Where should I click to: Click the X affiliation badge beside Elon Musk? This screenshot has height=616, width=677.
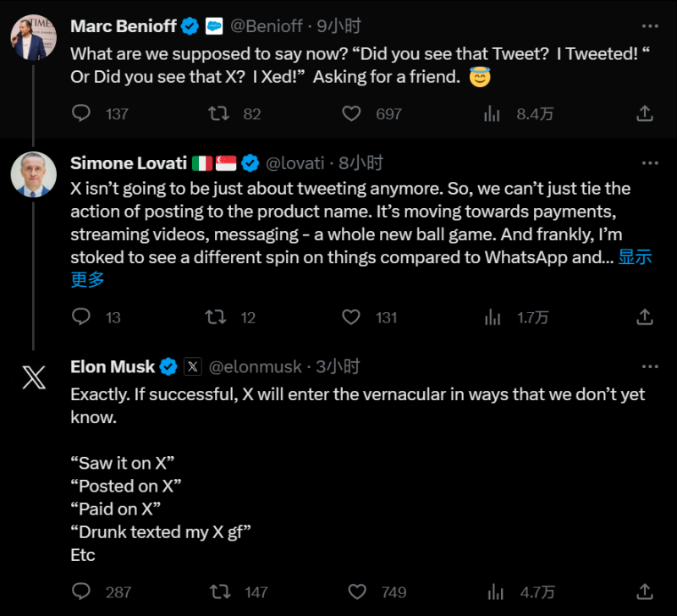tap(193, 366)
